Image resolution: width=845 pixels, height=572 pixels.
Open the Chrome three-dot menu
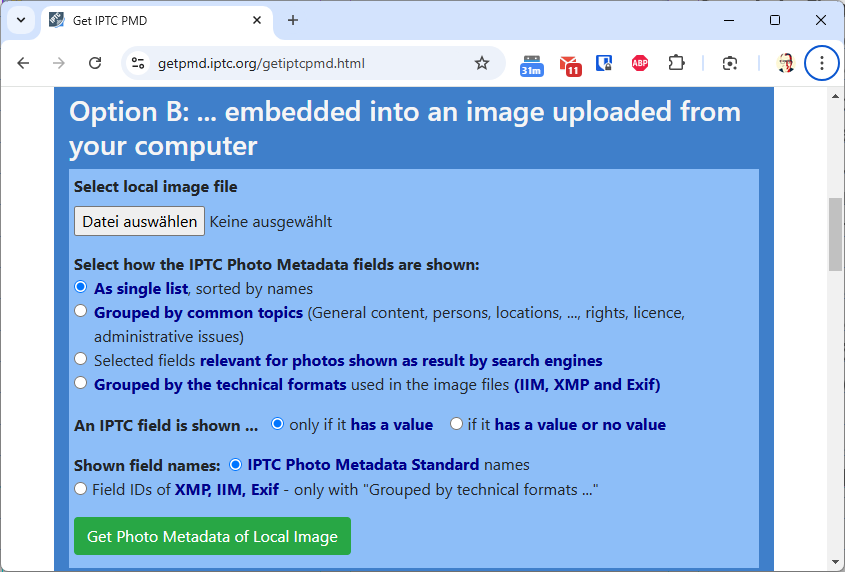point(821,64)
